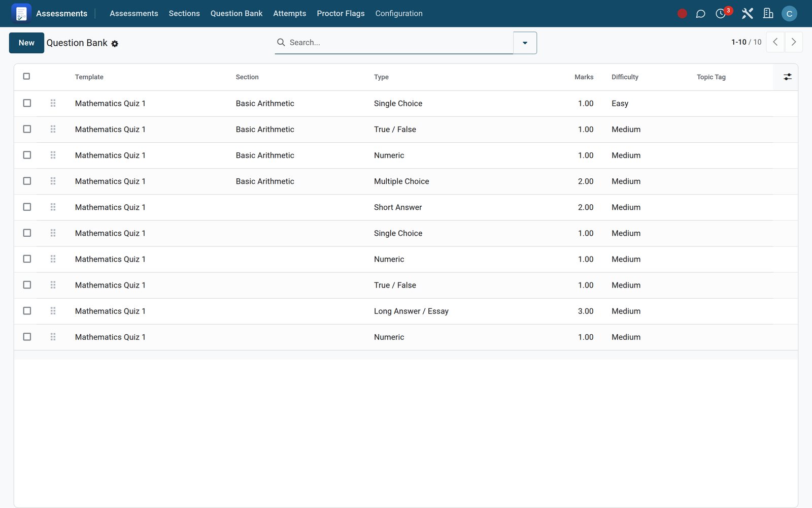Viewport: 812px width, 508px height.
Task: Click drag handle of Multiple Choice row
Action: click(53, 181)
